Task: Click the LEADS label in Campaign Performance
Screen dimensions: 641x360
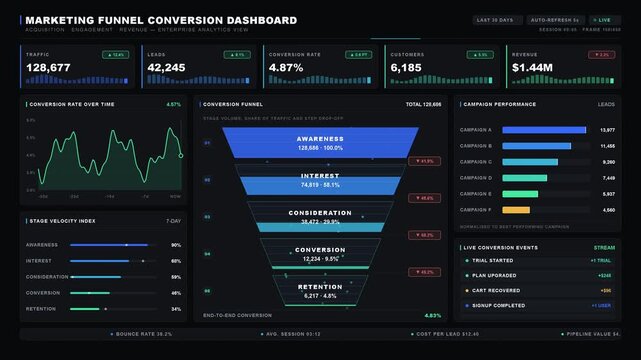Action: pyautogui.click(x=606, y=105)
